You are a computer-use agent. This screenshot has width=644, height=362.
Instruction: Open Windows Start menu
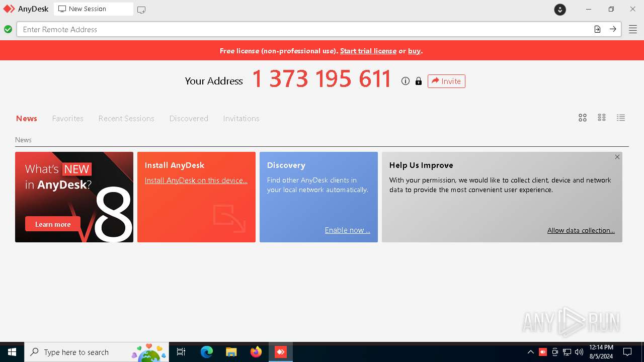pos(12,352)
